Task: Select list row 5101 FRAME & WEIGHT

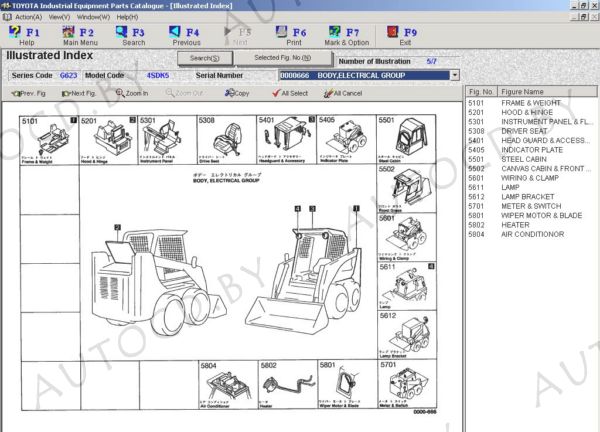Action: (x=530, y=103)
